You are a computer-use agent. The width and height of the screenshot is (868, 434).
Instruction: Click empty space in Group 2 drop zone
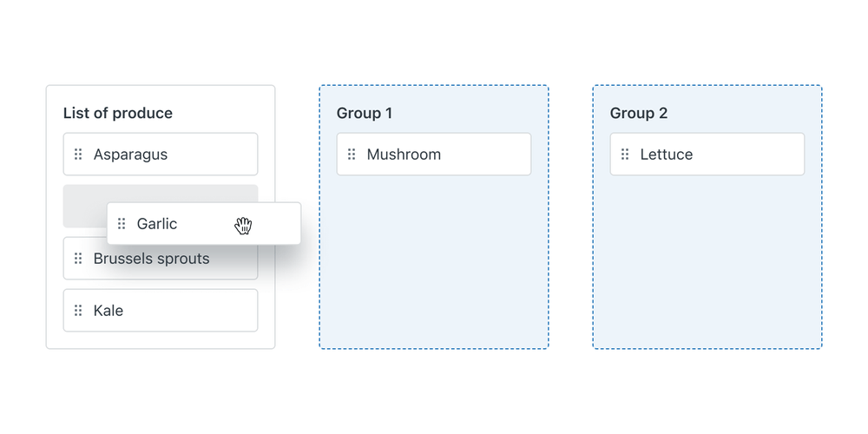(707, 260)
